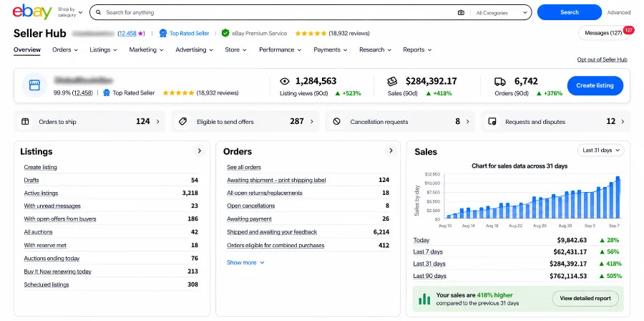Click With open offers from buyers link
644x321 pixels.
pyautogui.click(x=60, y=219)
